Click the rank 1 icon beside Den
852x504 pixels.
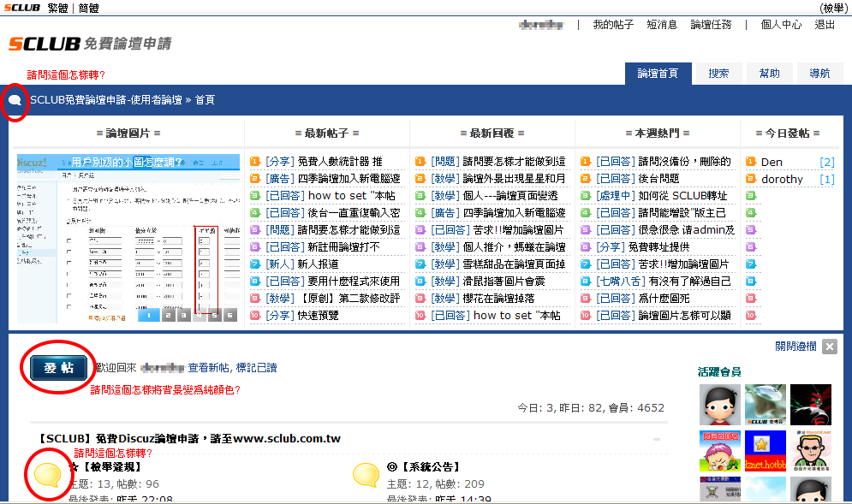(x=751, y=162)
